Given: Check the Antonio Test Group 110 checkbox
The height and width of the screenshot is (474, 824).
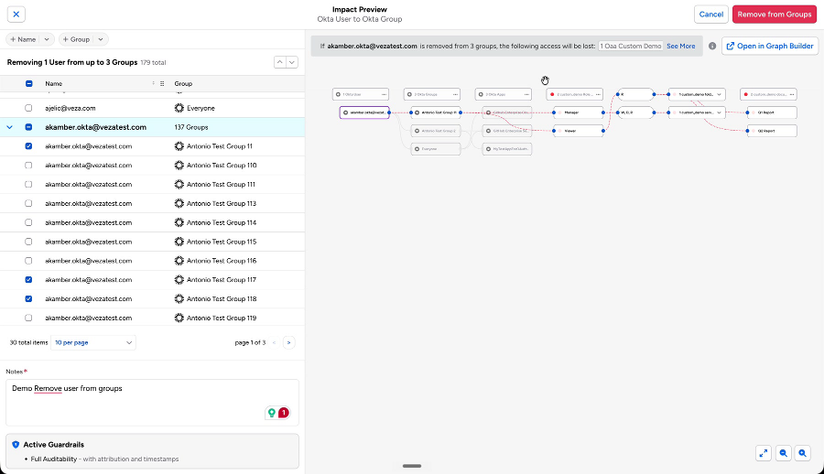Looking at the screenshot, I should tap(29, 165).
